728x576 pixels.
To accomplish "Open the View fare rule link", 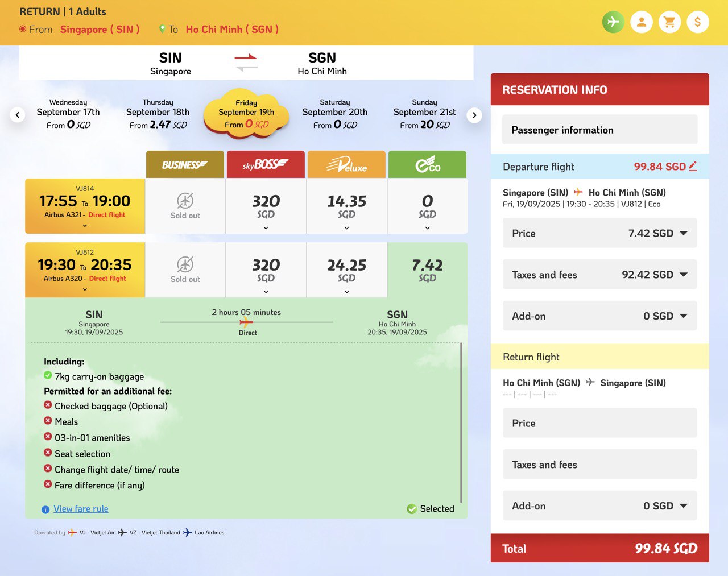I will [81, 509].
